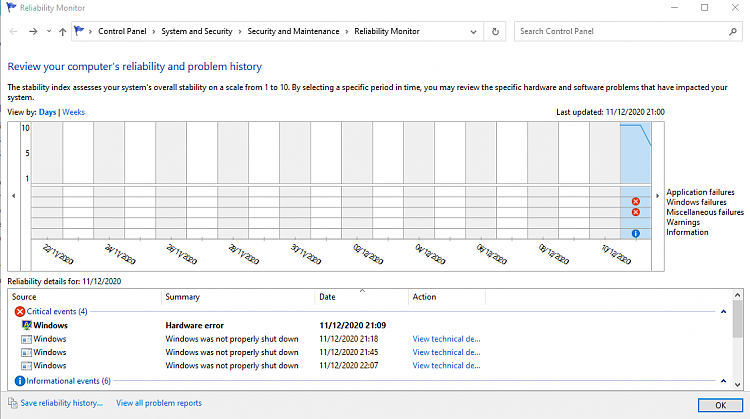This screenshot has height=419, width=750.
Task: Switch view to Weeks
Action: tap(73, 112)
